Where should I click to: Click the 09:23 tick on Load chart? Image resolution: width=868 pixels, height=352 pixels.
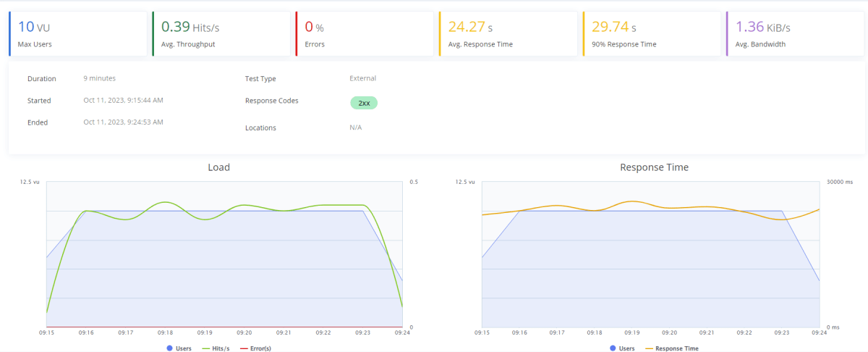(x=362, y=332)
